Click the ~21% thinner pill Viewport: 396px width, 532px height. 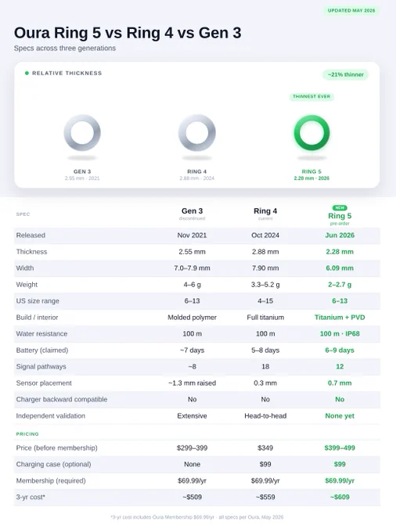coord(345,74)
